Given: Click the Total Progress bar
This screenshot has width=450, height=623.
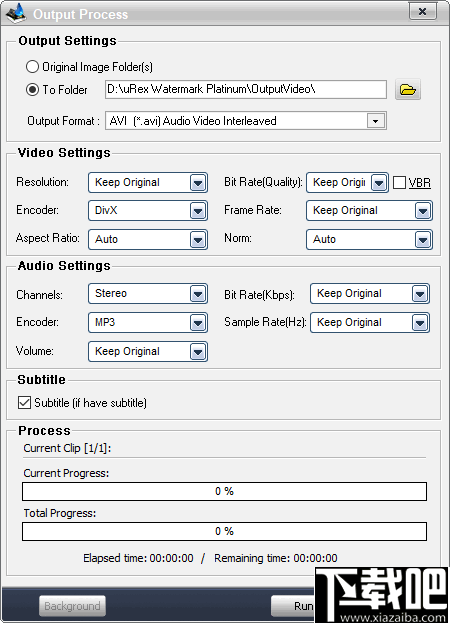Looking at the screenshot, I should click(x=224, y=531).
